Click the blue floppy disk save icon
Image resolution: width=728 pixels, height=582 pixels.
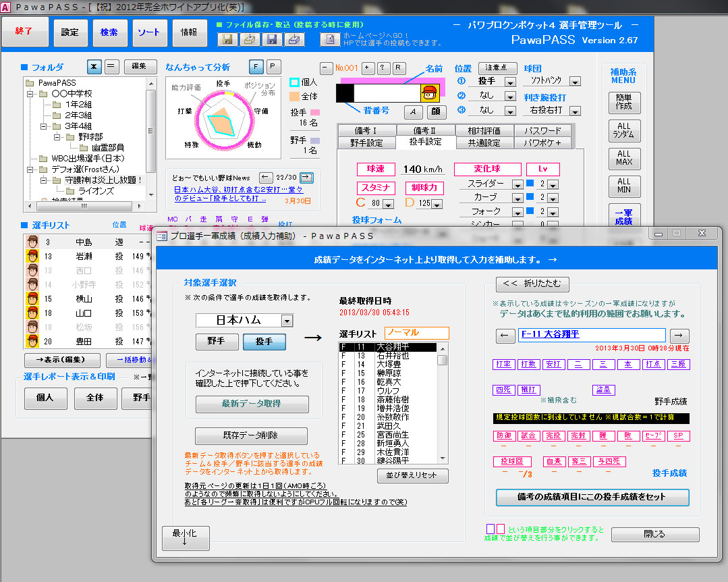click(272, 39)
